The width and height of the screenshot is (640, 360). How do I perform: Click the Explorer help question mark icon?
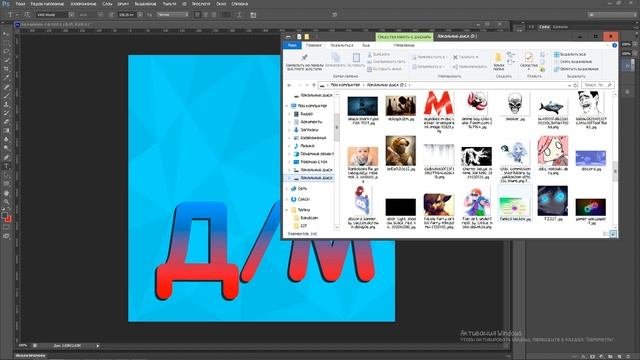(614, 45)
